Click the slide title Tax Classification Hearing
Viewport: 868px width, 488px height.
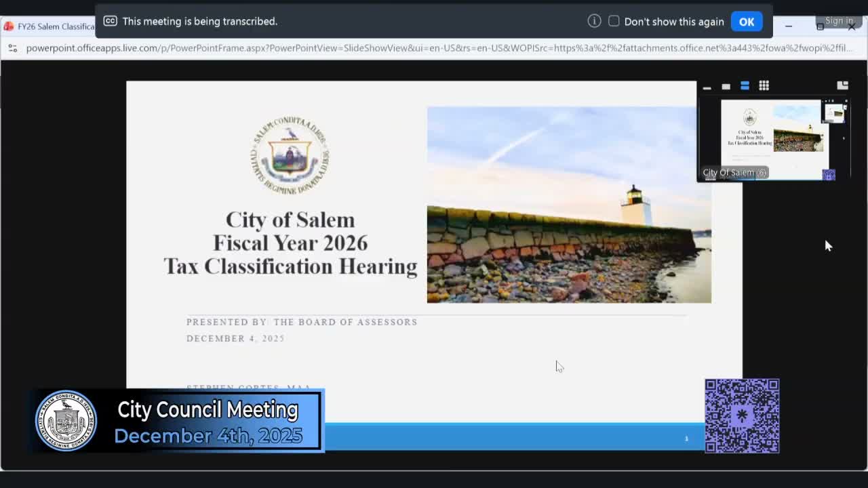tap(290, 266)
